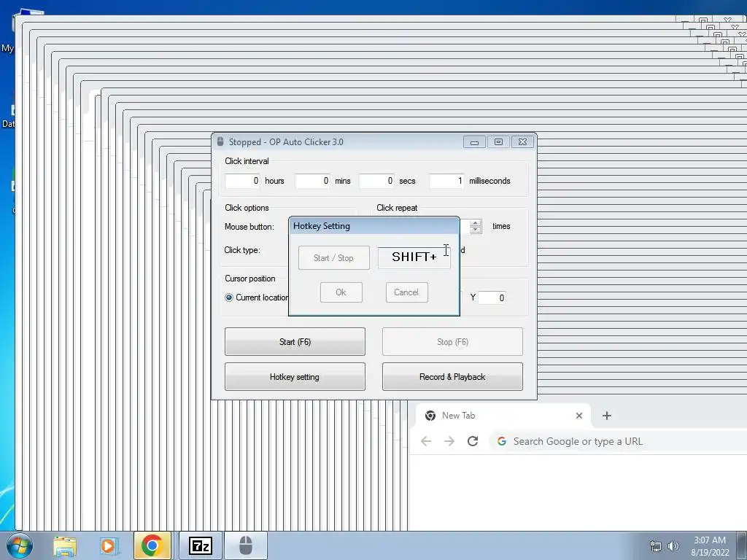Confirm hotkey with Ok button

coord(341,292)
